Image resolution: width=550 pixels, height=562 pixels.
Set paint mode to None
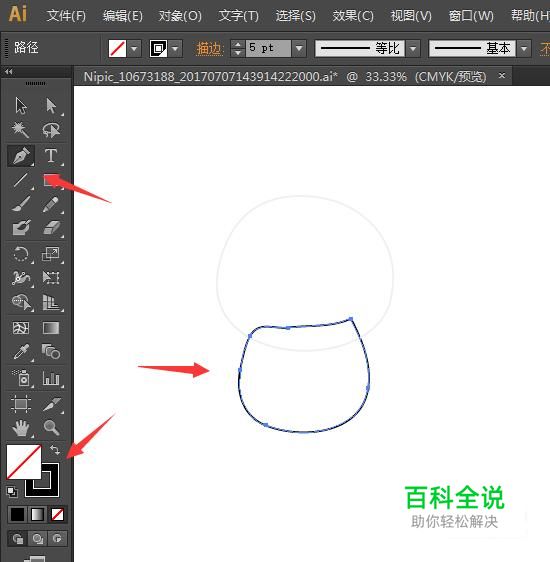coord(57,515)
